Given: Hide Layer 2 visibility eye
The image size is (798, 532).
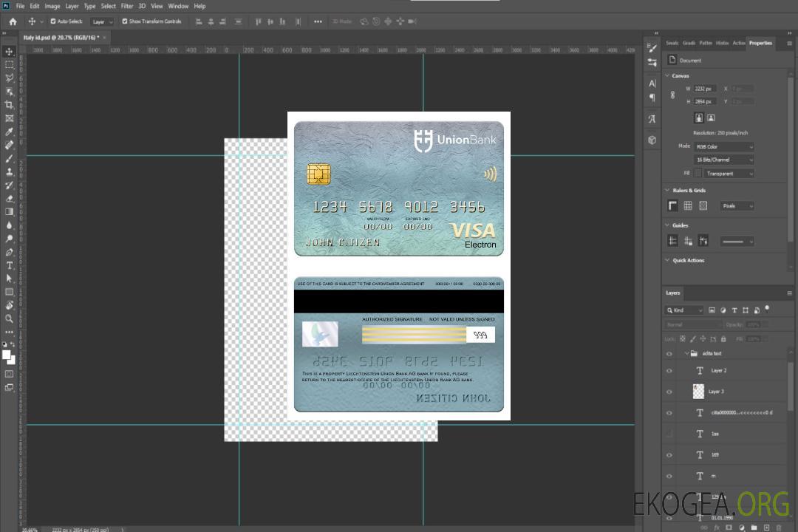Looking at the screenshot, I should pyautogui.click(x=669, y=371).
